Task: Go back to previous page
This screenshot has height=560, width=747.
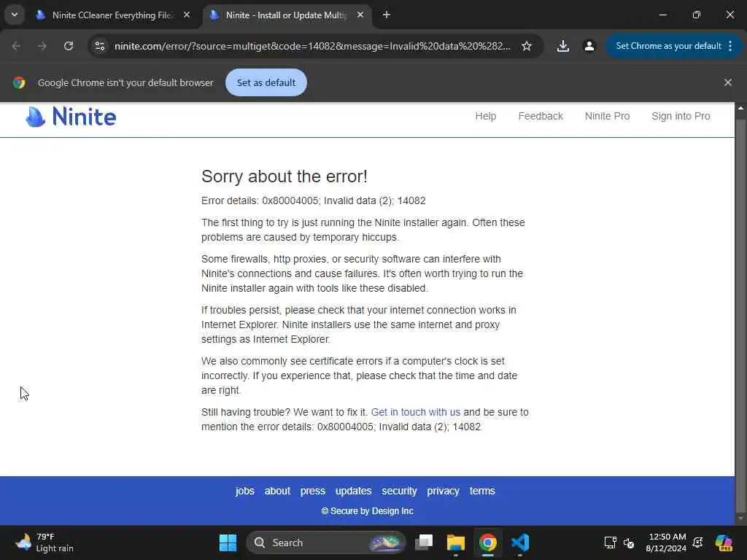Action: pyautogui.click(x=16, y=46)
